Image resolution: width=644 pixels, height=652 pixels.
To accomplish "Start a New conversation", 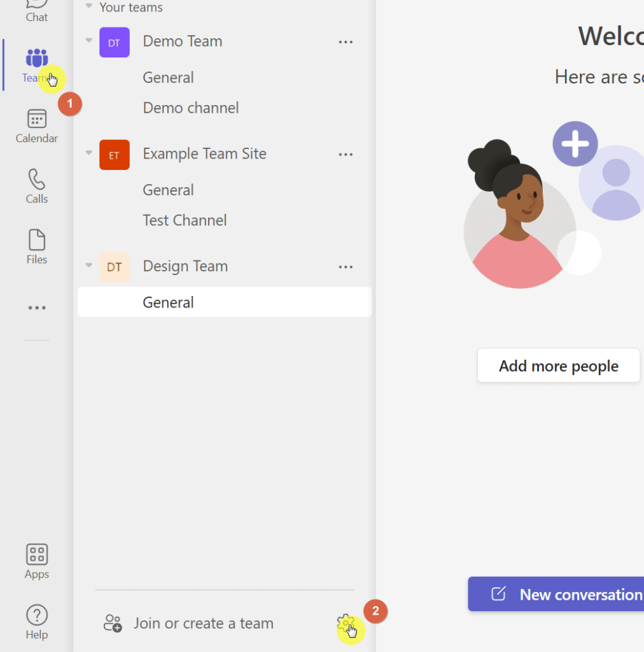I will (x=556, y=594).
